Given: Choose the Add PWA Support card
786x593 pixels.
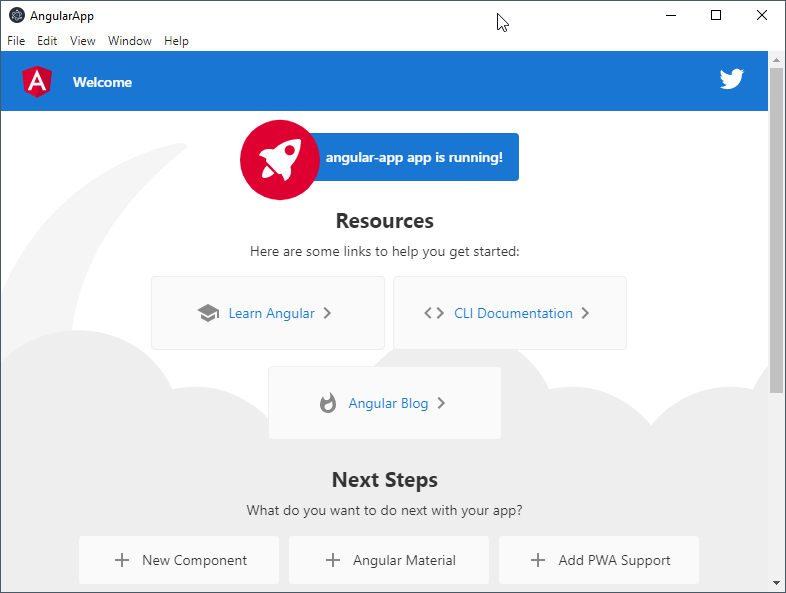Looking at the screenshot, I should [599, 560].
